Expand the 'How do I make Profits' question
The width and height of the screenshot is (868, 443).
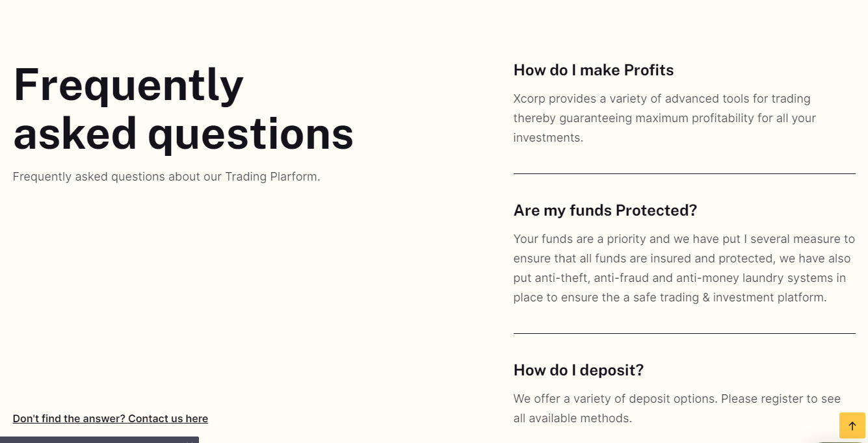(x=594, y=70)
